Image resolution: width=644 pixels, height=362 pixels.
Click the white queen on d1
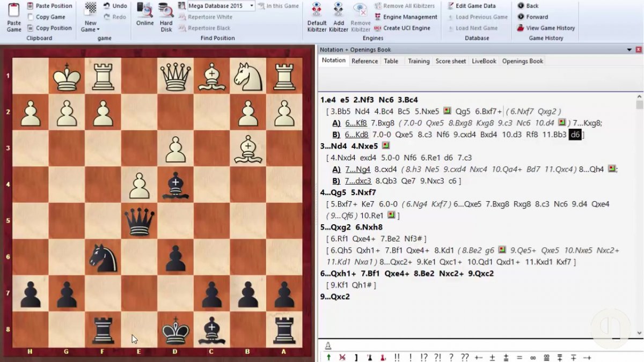pos(175,76)
